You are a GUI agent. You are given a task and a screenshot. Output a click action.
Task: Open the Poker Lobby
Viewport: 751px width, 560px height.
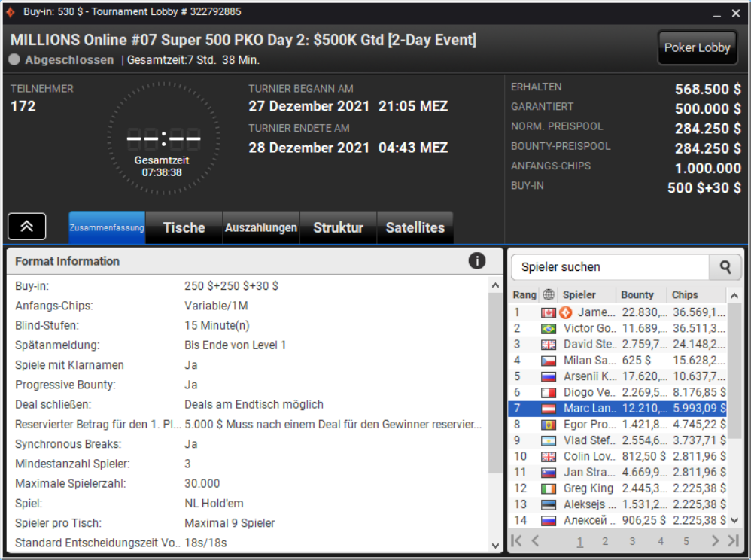(x=697, y=47)
